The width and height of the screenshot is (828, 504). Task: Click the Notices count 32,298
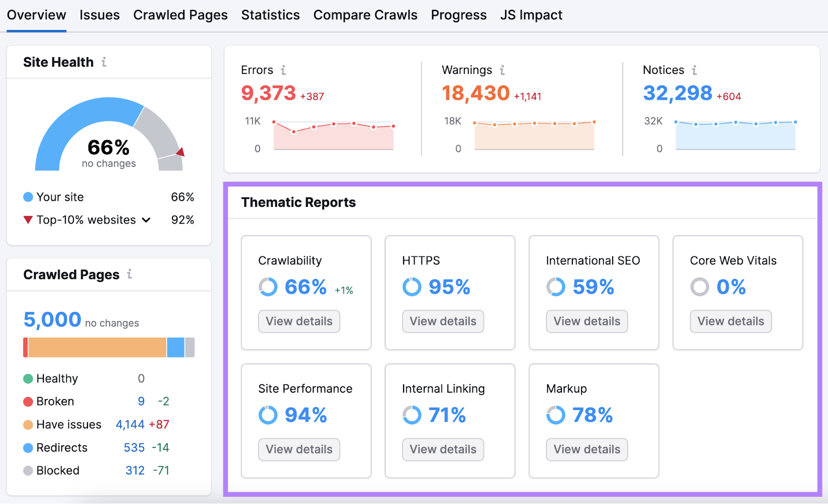click(677, 93)
